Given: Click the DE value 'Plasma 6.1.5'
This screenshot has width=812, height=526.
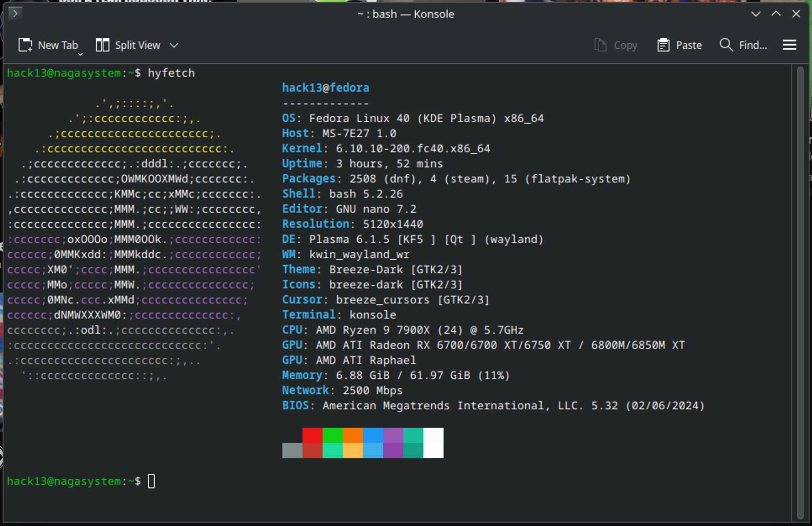Looking at the screenshot, I should click(349, 239).
